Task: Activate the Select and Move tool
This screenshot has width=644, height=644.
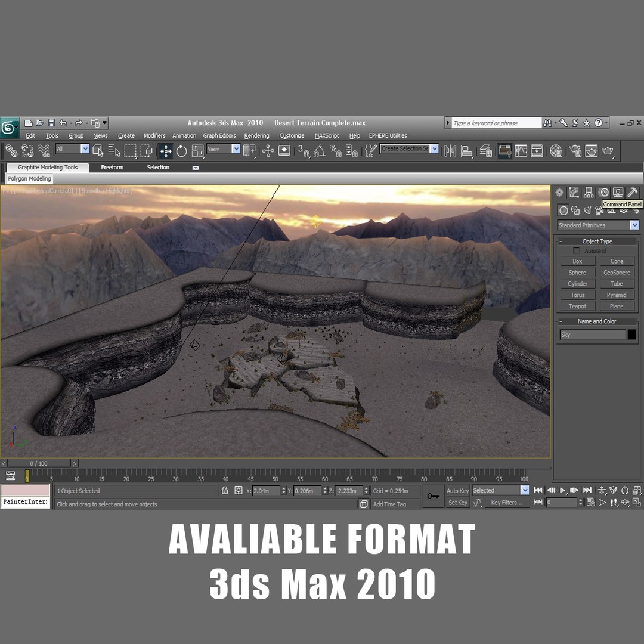Action: [166, 151]
